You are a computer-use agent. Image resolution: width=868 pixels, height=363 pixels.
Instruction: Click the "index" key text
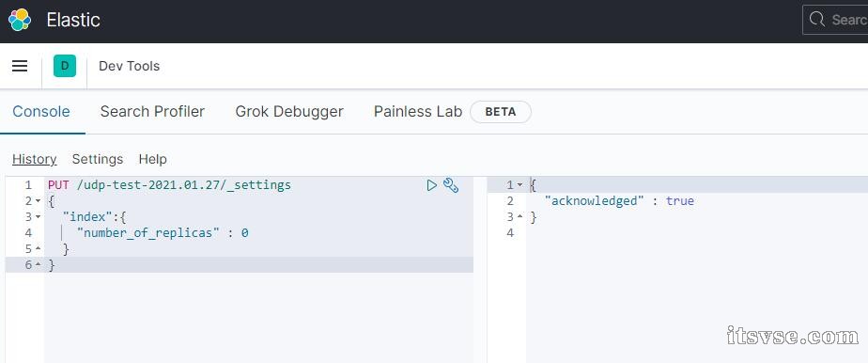pos(88,217)
